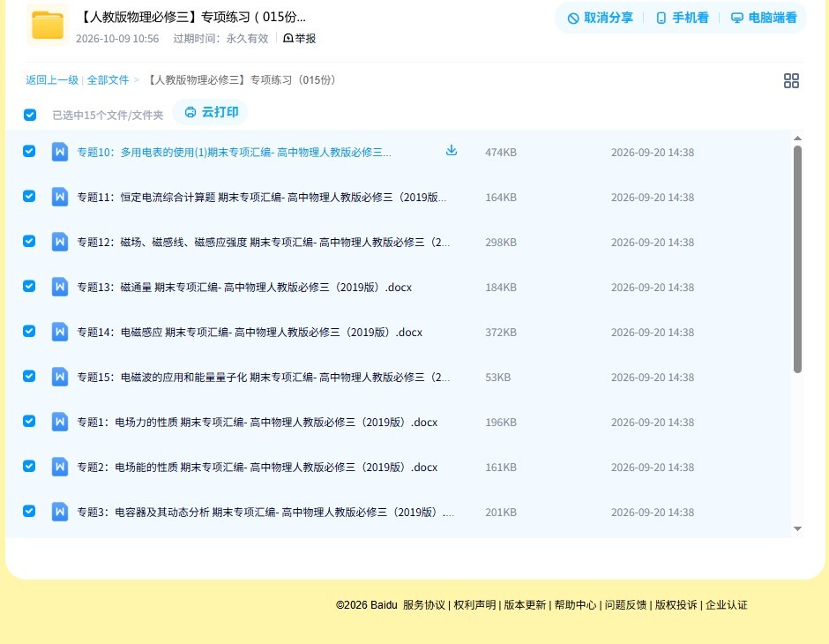This screenshot has width=829, height=644.
Task: Open 专题14 电磁感应 file
Action: 250,332
